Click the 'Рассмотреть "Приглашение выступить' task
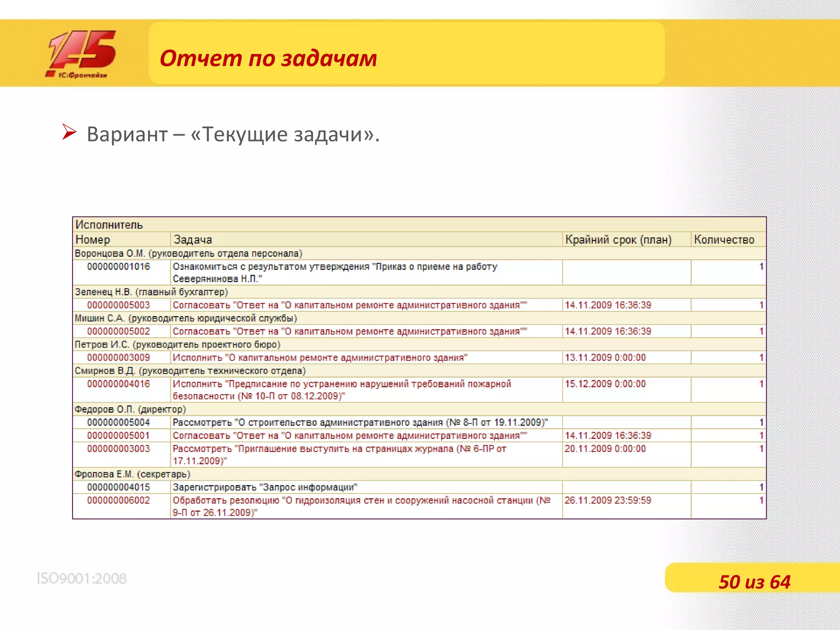 click(x=339, y=455)
